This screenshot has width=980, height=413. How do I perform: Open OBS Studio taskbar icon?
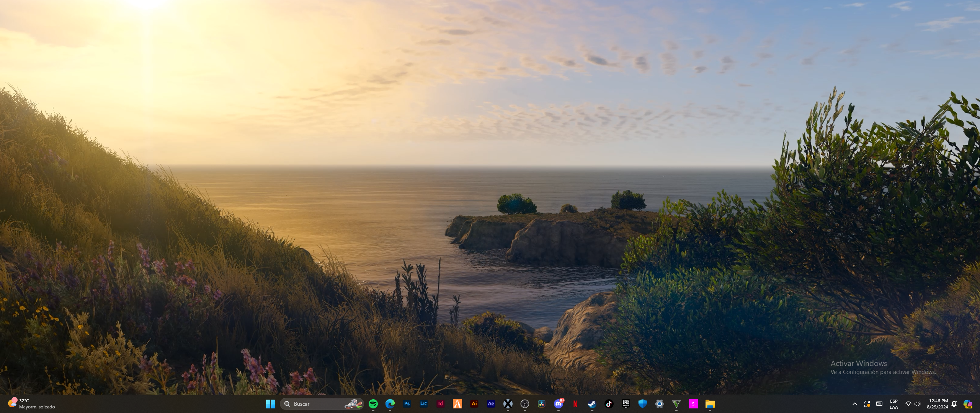(x=525, y=404)
